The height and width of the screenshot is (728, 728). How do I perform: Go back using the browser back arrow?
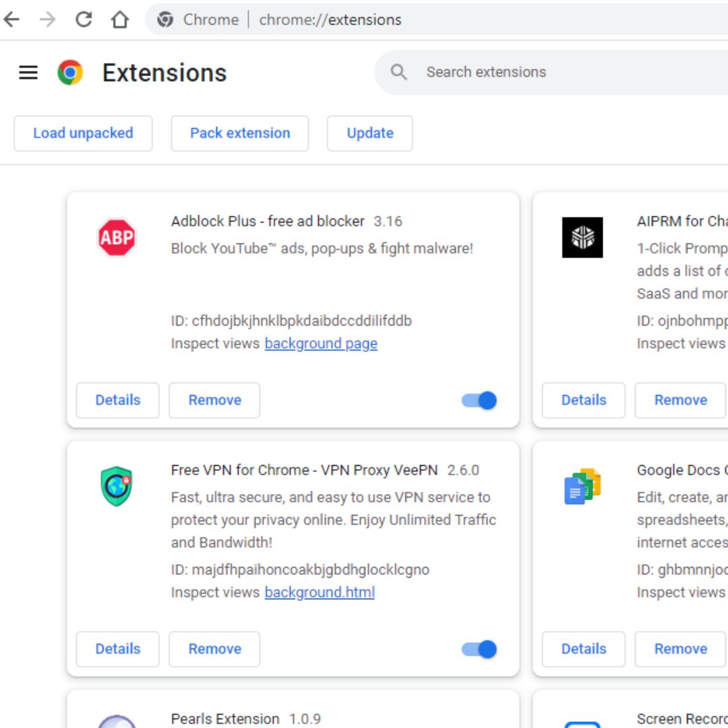(x=11, y=20)
